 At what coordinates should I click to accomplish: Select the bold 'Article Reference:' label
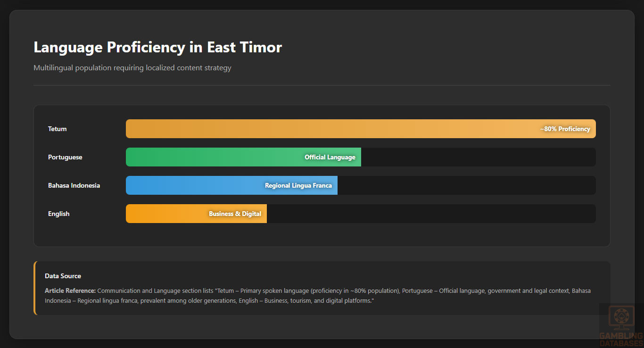[x=70, y=290]
